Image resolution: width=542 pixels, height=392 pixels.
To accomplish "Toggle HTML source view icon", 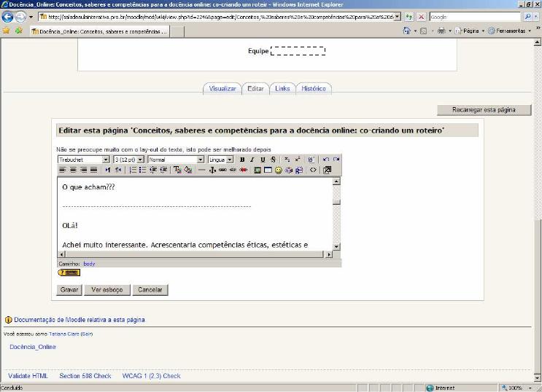I will pyautogui.click(x=313, y=170).
